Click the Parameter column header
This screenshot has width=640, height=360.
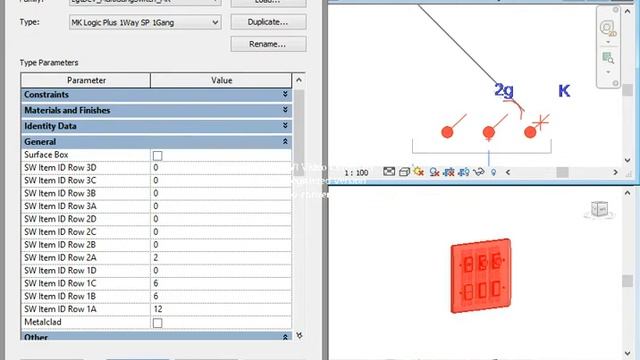[86, 80]
